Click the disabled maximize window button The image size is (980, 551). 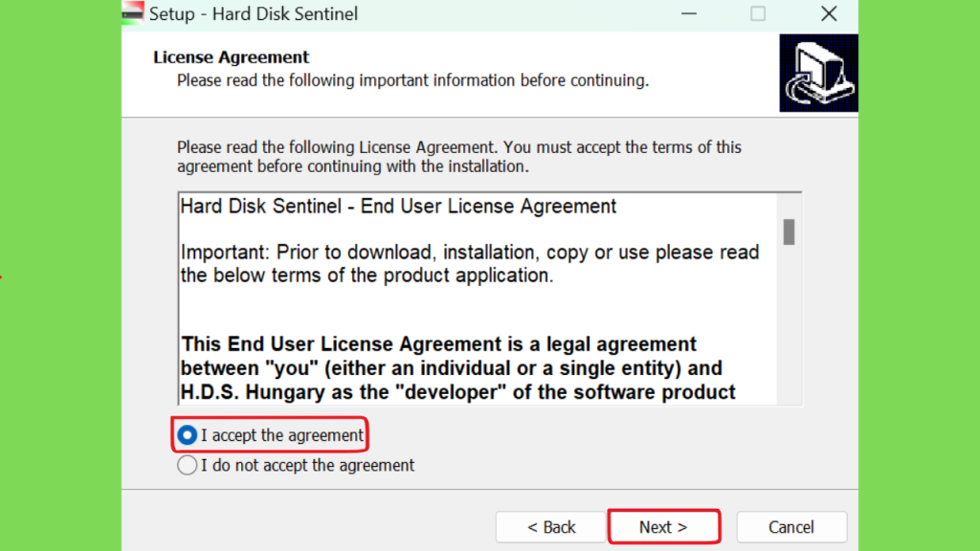click(x=758, y=13)
